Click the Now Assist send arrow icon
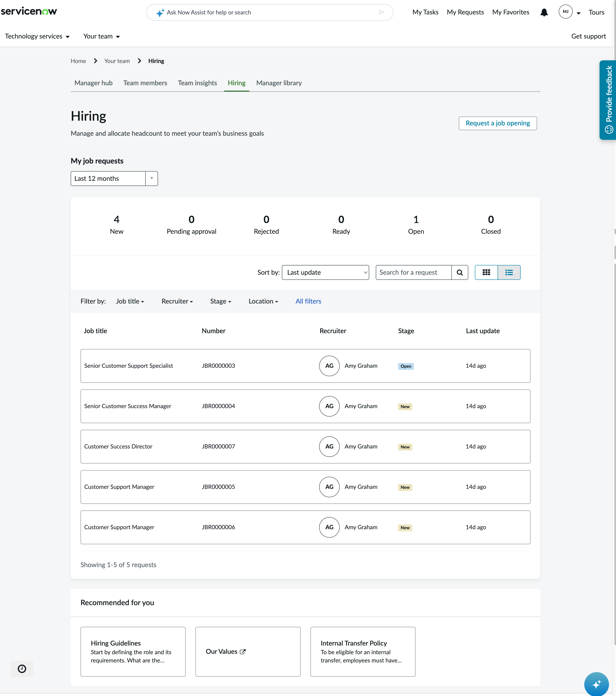Viewport: 616px width, 696px height. pos(381,12)
